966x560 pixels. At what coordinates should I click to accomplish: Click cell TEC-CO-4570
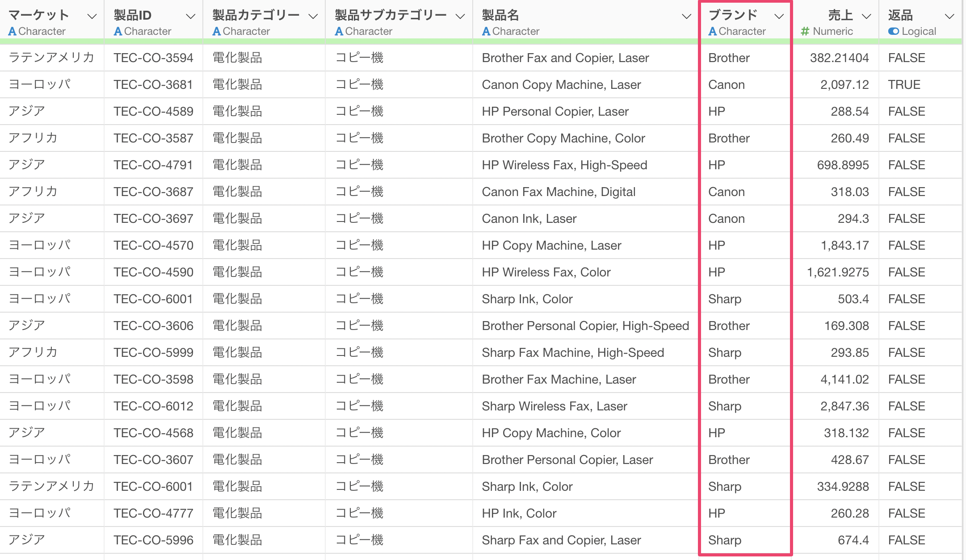coord(153,245)
